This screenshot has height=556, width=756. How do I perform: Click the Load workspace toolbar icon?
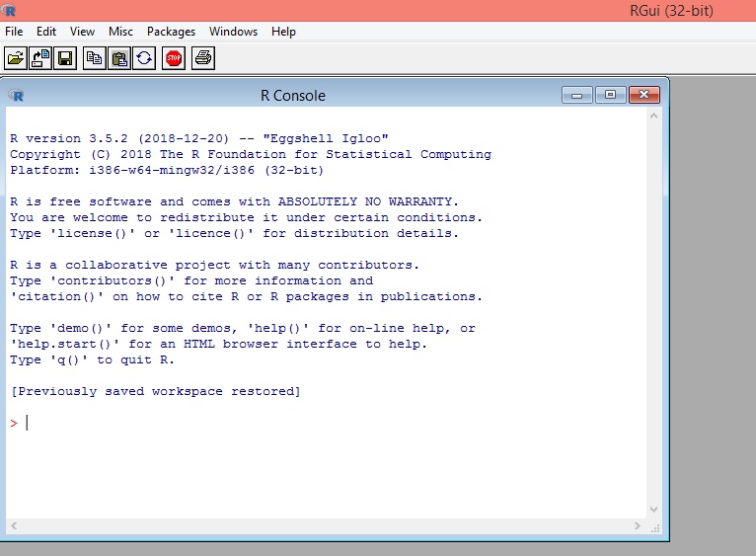pos(40,58)
